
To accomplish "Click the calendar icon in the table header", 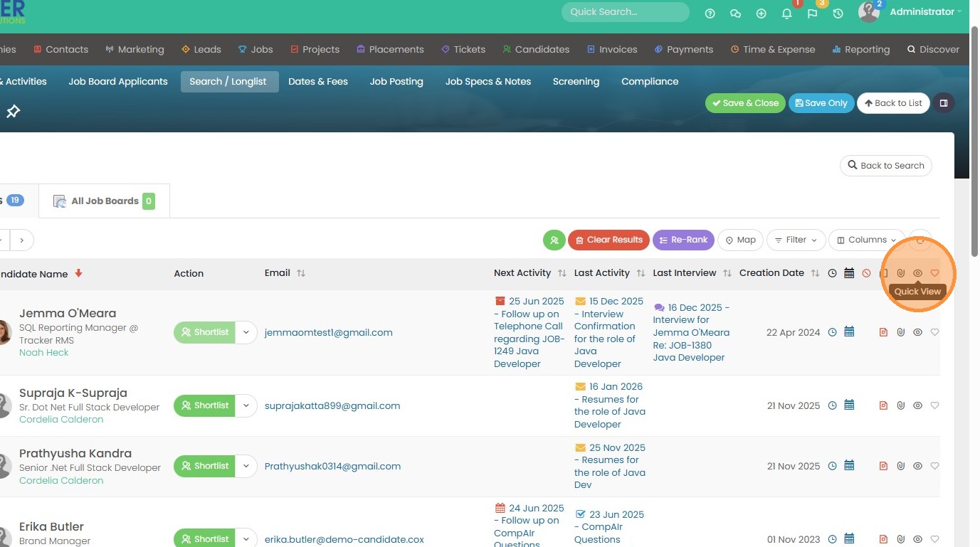I will coord(849,273).
